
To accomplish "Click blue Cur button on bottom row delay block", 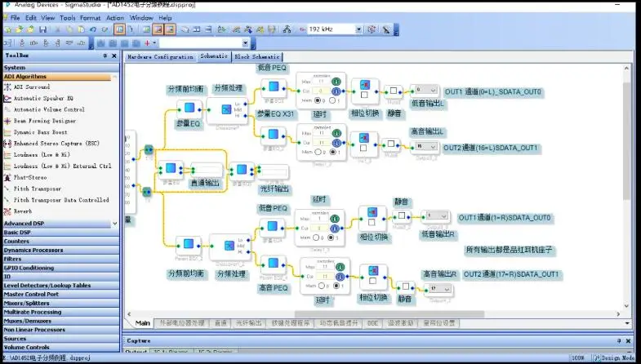I will pos(340,277).
